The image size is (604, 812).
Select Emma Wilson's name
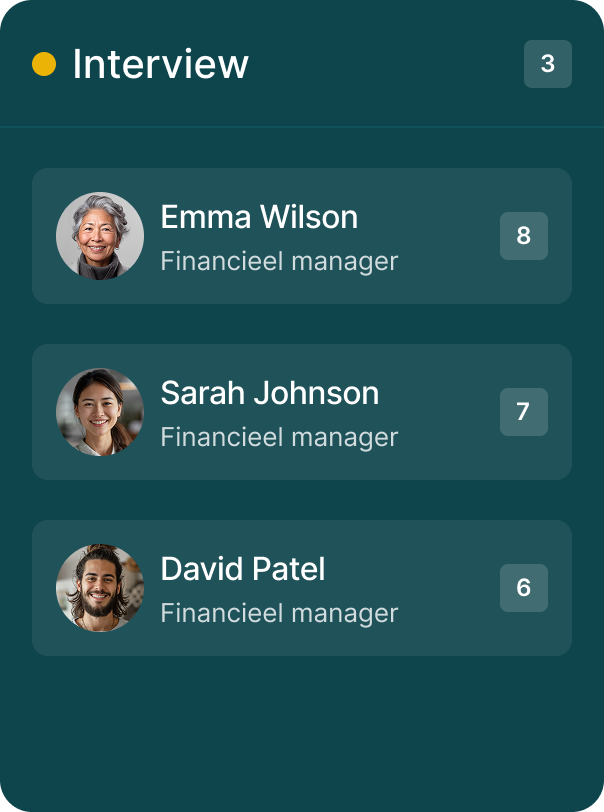click(259, 216)
